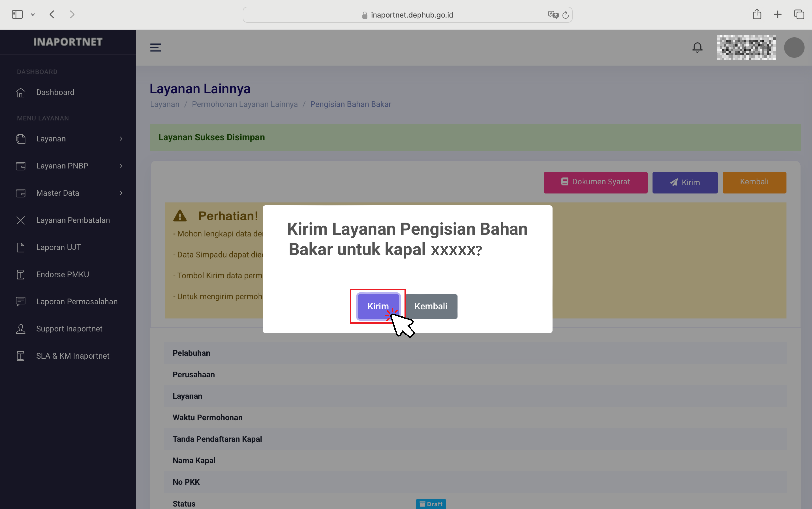Image resolution: width=812 pixels, height=509 pixels.
Task: Toggle the hamburger sidebar menu icon
Action: tap(155, 47)
